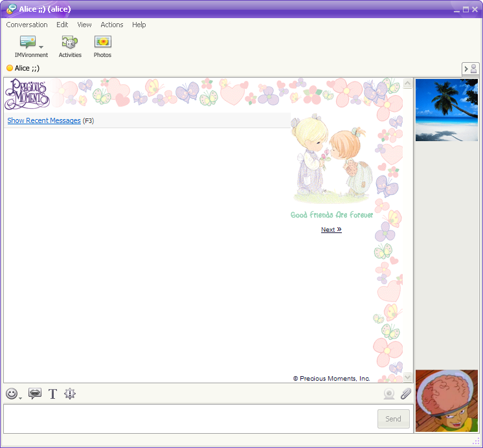
Task: Open the View menu
Action: click(x=85, y=25)
